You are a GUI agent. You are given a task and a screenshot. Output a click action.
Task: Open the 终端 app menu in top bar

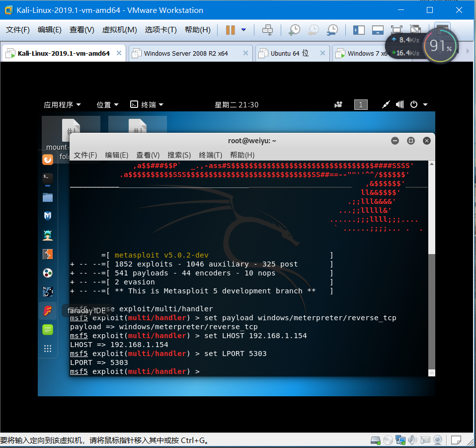[x=147, y=105]
